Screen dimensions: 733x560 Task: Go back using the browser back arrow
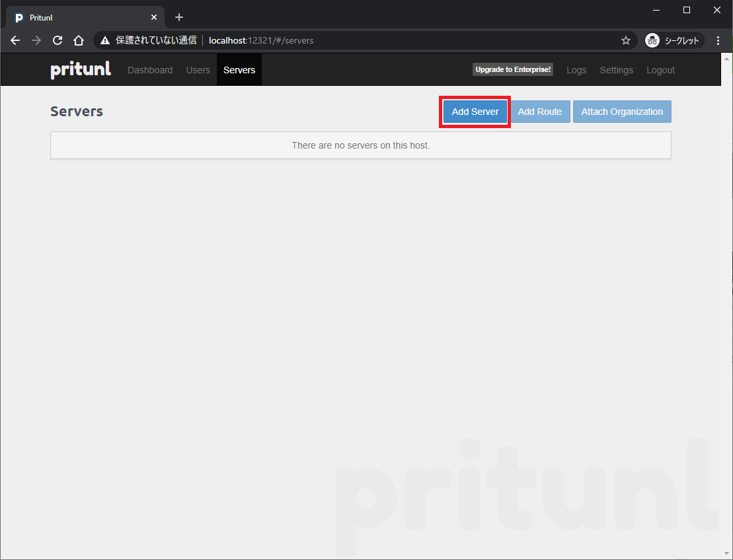click(x=15, y=41)
